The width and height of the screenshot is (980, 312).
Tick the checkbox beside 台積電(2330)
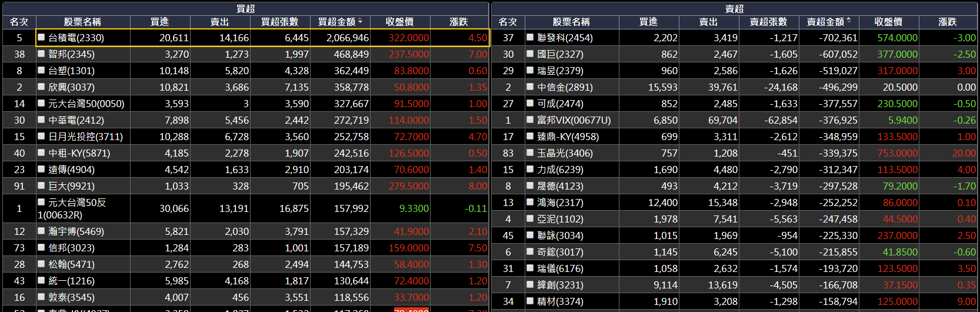tap(41, 37)
